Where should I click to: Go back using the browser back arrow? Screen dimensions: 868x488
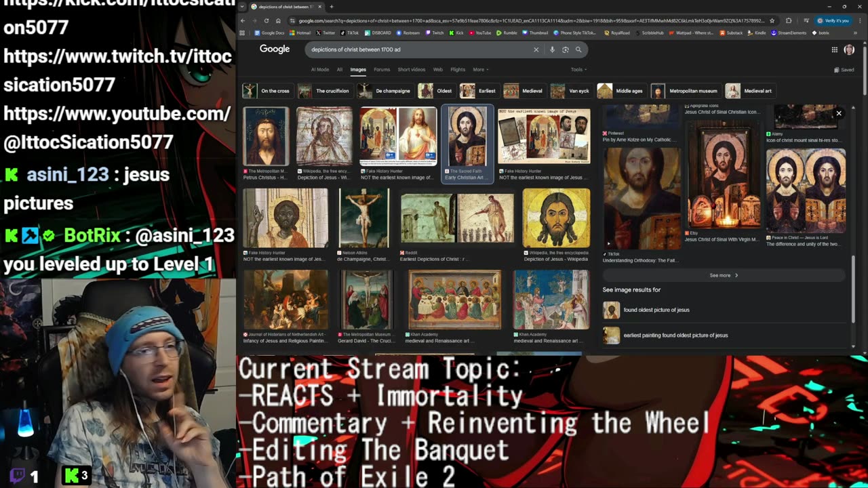(243, 21)
